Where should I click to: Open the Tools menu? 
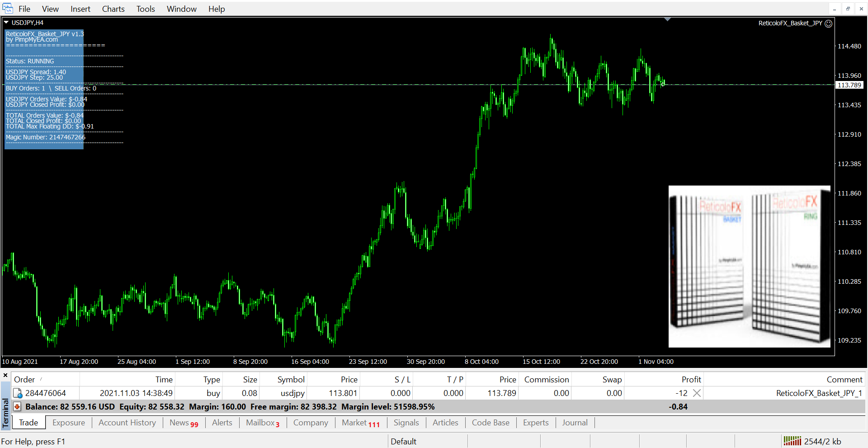pyautogui.click(x=146, y=9)
